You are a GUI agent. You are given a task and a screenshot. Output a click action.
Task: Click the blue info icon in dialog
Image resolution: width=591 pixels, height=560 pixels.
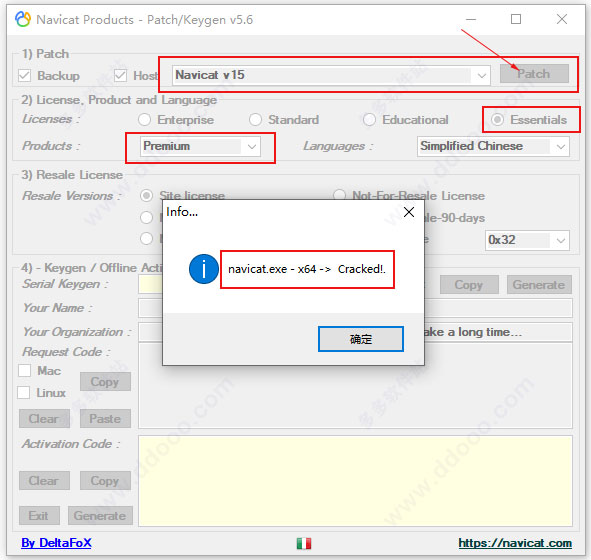204,269
